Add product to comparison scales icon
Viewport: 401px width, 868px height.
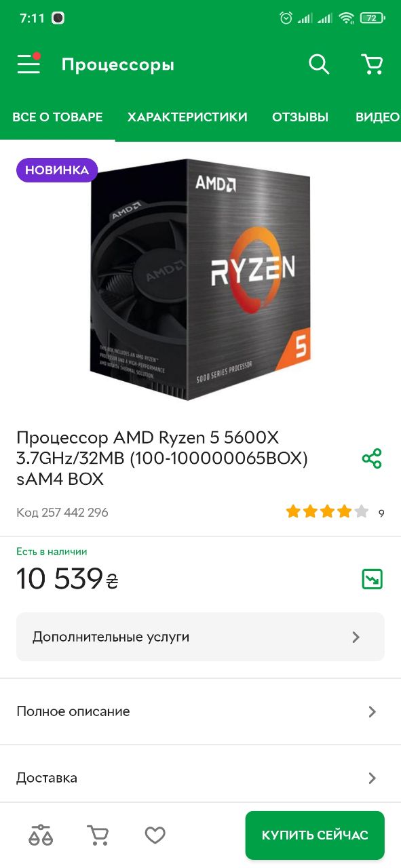pos(41,835)
